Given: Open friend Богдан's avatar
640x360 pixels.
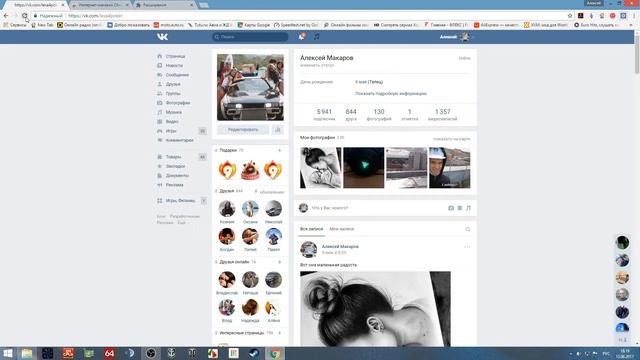Looking at the screenshot, I should (x=227, y=236).
